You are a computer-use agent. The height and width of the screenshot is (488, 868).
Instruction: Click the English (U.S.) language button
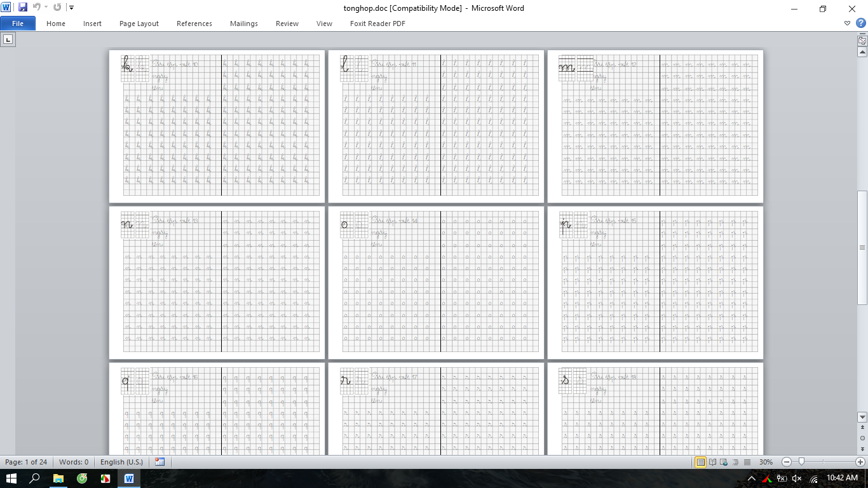tap(121, 462)
